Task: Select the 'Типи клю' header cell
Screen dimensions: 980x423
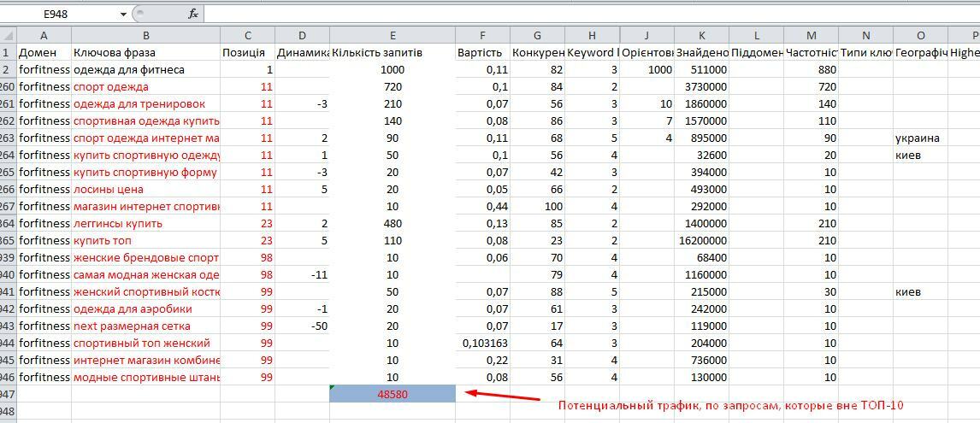Action: (865, 53)
